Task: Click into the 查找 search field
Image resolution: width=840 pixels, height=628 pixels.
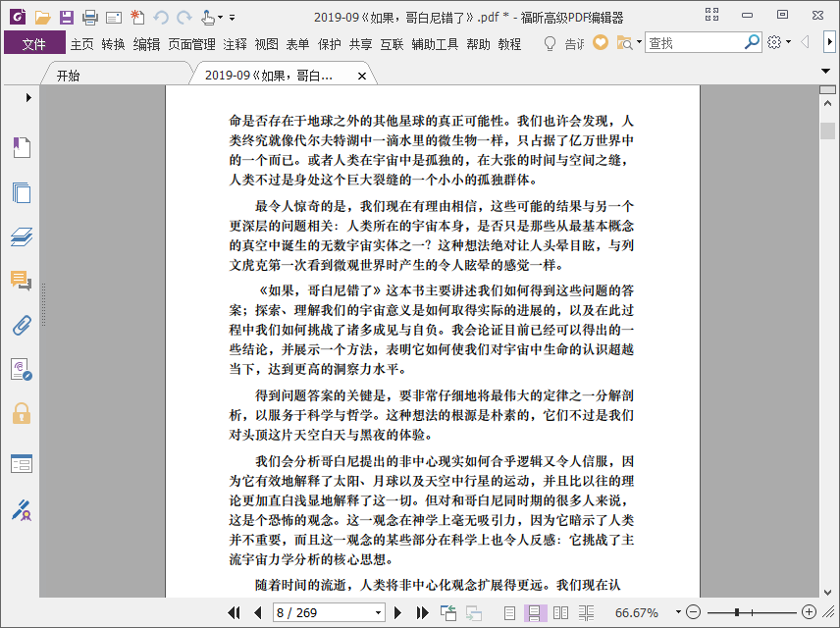Action: pyautogui.click(x=695, y=43)
